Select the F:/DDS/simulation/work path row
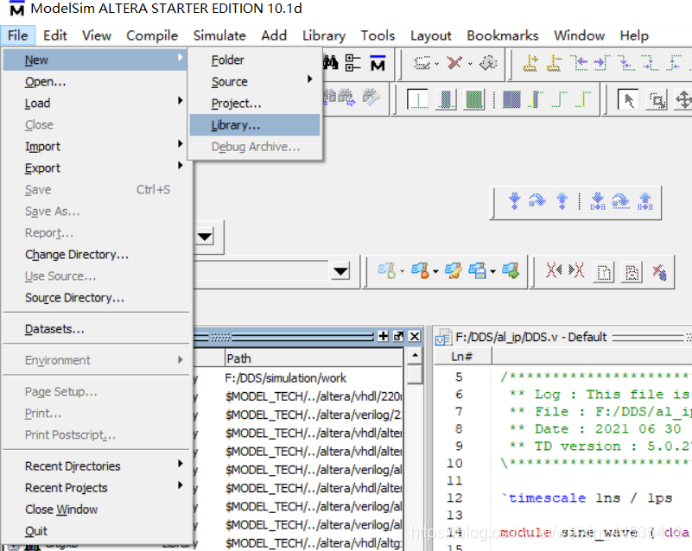Viewport: 692px width, 551px height. point(285,378)
